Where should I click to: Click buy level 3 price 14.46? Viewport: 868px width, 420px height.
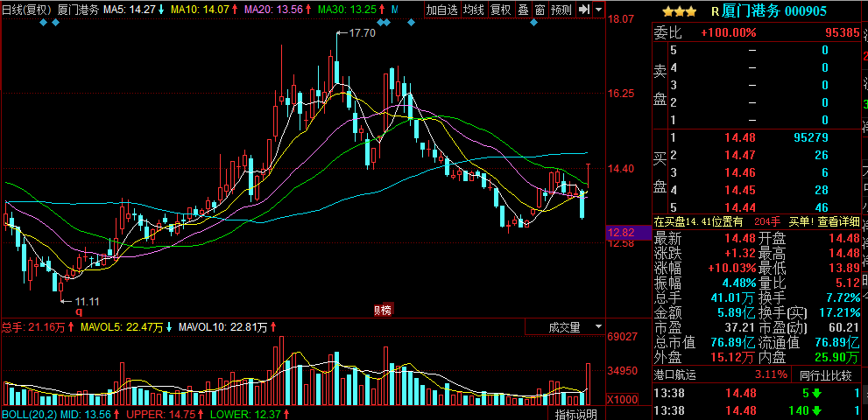pyautogui.click(x=740, y=172)
